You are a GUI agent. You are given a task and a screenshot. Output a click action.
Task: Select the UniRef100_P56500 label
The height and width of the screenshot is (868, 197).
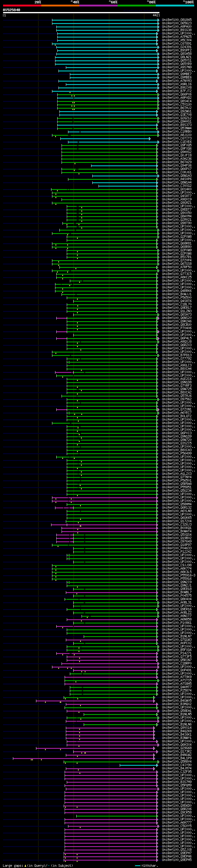(177, 297)
